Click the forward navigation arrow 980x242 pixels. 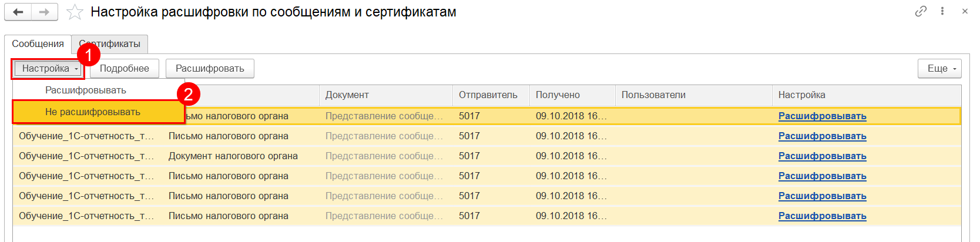click(45, 12)
